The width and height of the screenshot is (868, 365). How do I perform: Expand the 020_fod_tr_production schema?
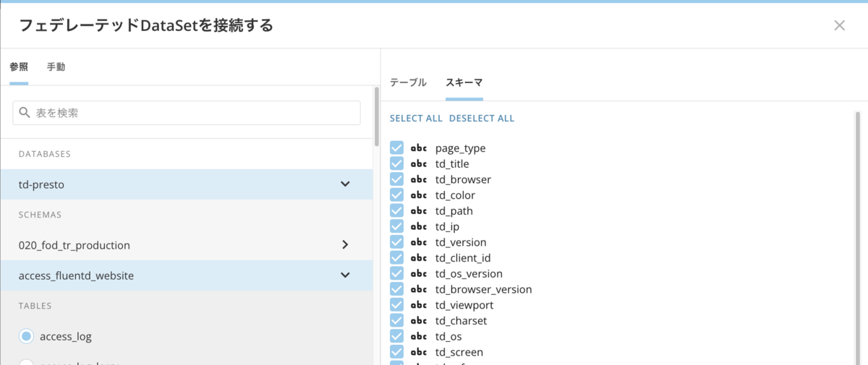pyautogui.click(x=345, y=245)
